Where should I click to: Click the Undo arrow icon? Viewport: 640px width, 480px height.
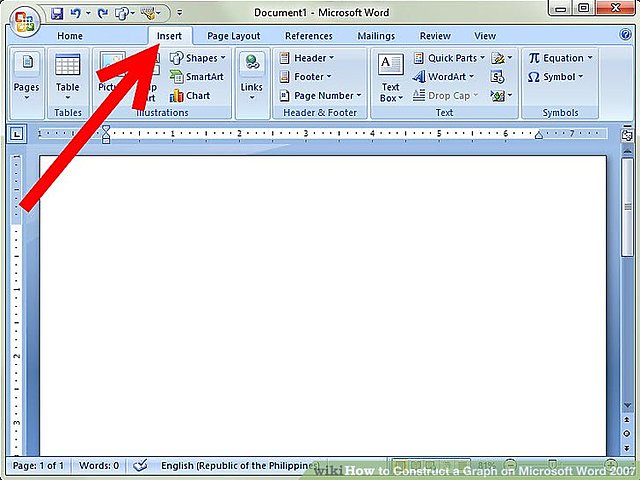click(76, 13)
